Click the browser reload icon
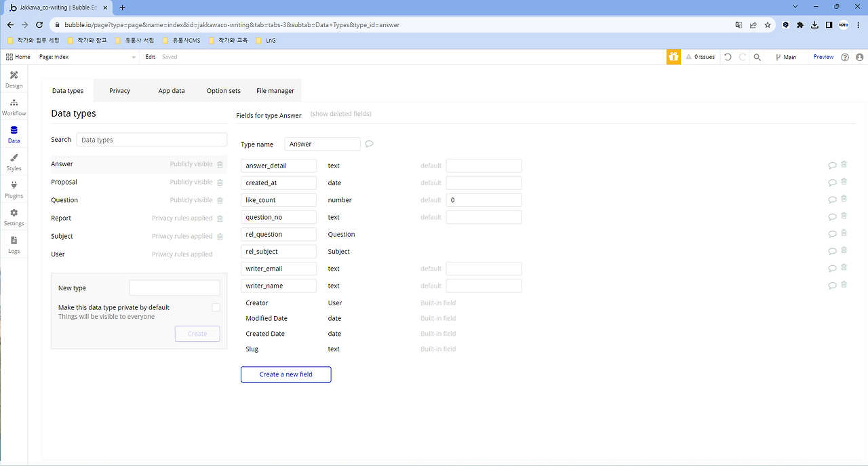Image resolution: width=868 pixels, height=466 pixels. 39,24
